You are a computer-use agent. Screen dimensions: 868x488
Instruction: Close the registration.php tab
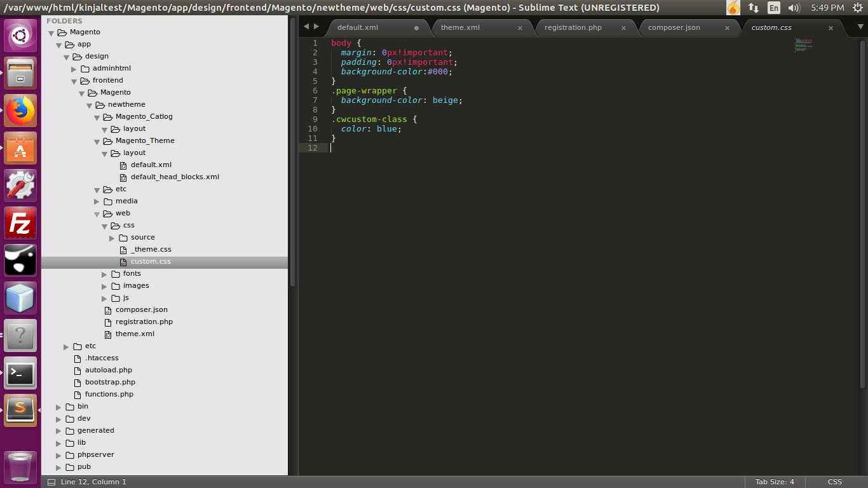tap(623, 28)
